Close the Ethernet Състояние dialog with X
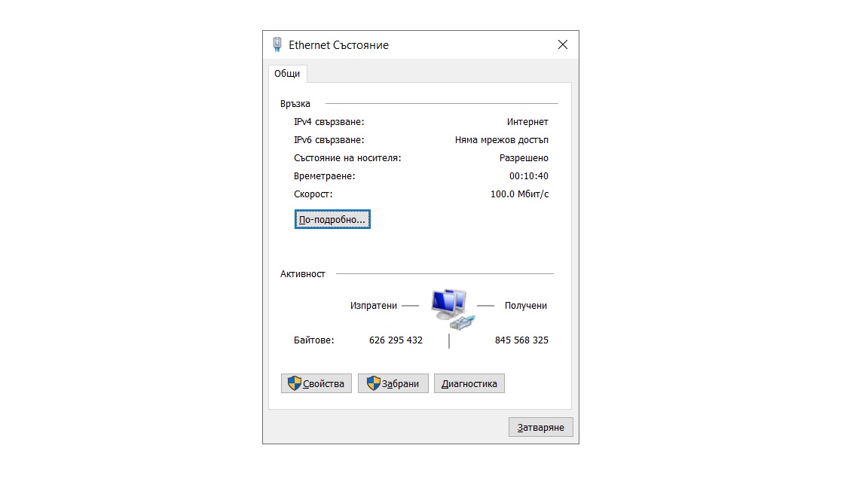 [x=562, y=45]
